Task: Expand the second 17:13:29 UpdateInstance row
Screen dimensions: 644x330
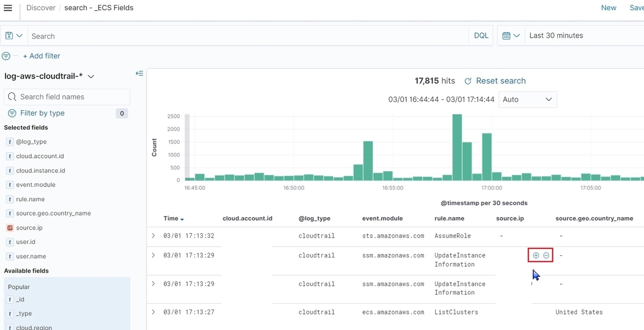Action: (153, 284)
